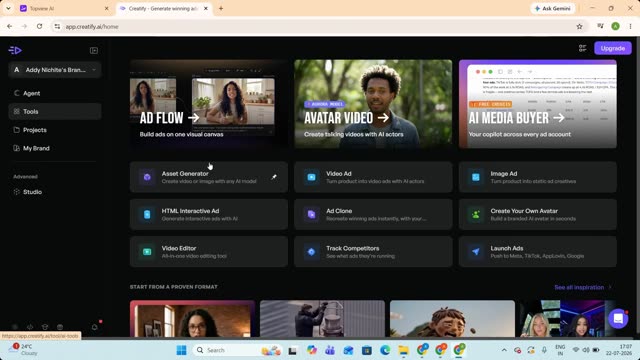Click the Ad Clone tool icon
The image size is (640, 360).
click(311, 214)
